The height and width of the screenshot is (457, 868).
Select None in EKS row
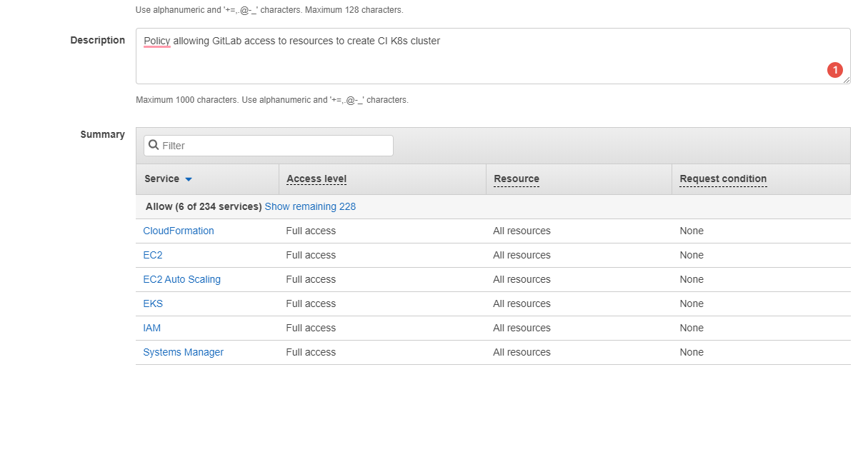pyautogui.click(x=692, y=303)
